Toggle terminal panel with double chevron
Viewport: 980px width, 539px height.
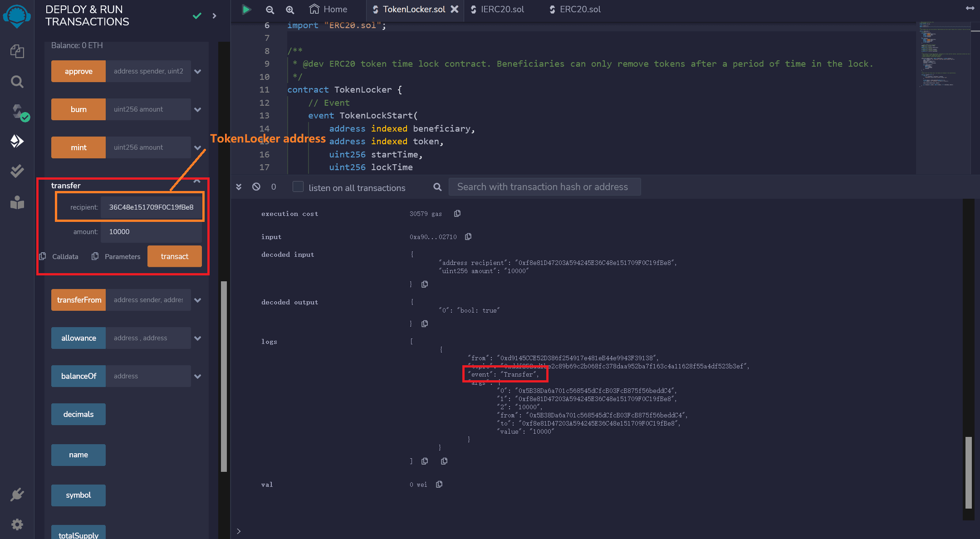[239, 187]
